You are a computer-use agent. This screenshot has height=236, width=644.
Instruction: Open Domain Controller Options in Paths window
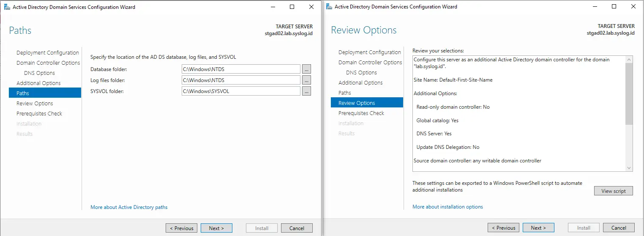point(48,63)
